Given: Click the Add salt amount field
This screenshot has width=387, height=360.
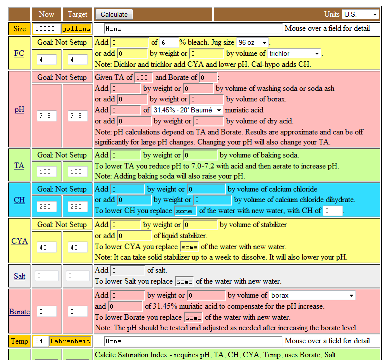Looking at the screenshot, I should pos(128,270).
